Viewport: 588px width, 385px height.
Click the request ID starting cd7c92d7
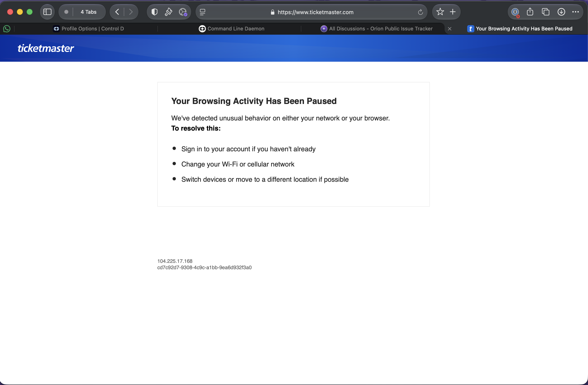pos(204,268)
